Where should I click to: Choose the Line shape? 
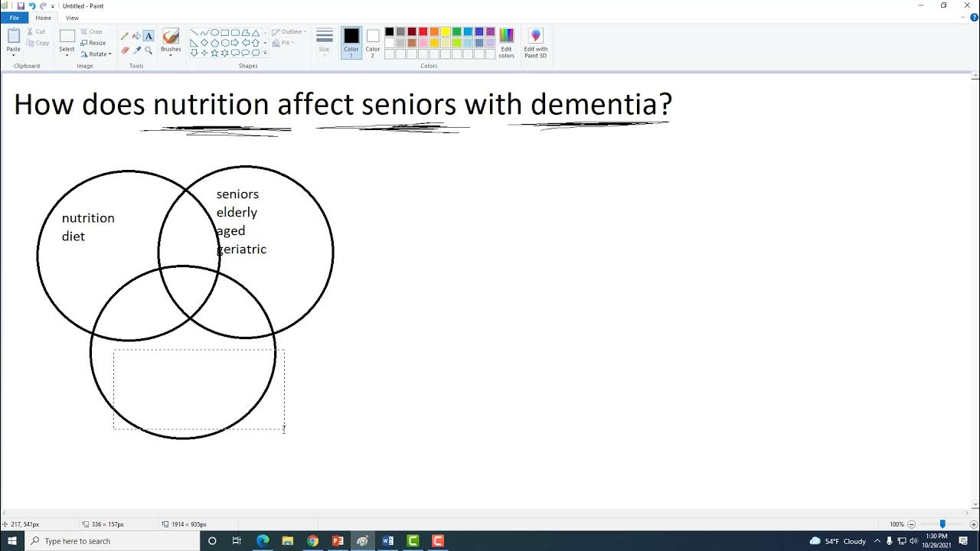point(194,33)
